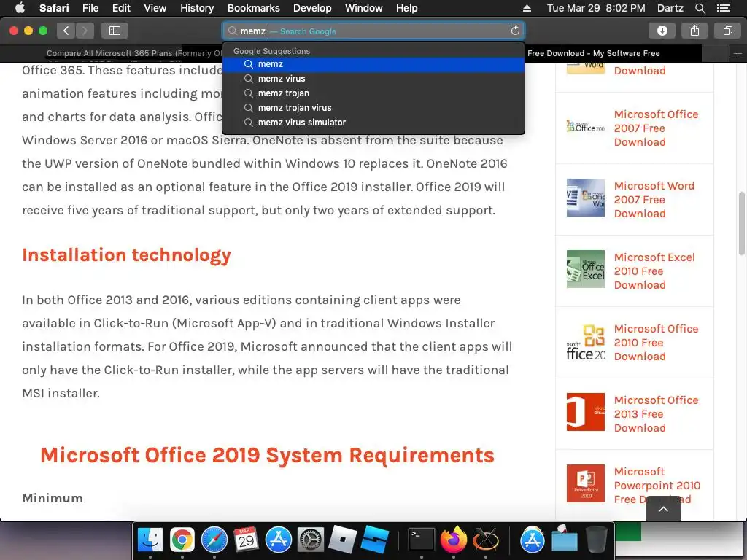This screenshot has width=747, height=560.
Task: Click the Office 2013 red logo thumbnail
Action: [586, 412]
